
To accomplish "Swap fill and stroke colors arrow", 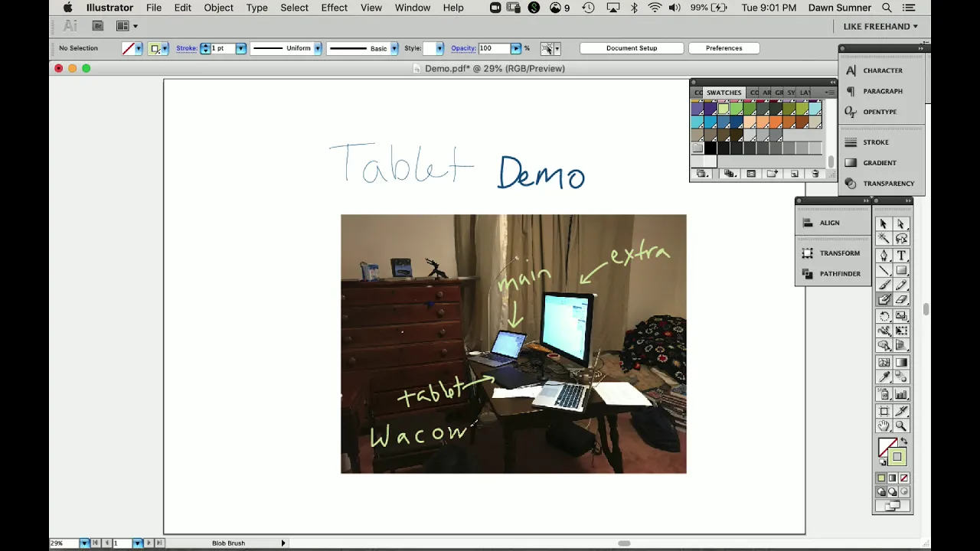I will 904,442.
